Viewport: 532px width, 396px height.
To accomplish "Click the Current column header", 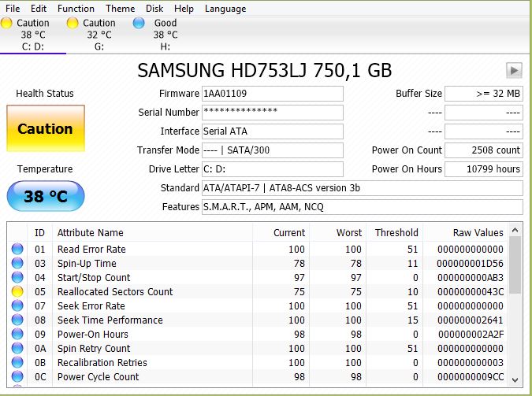I will point(281,233).
